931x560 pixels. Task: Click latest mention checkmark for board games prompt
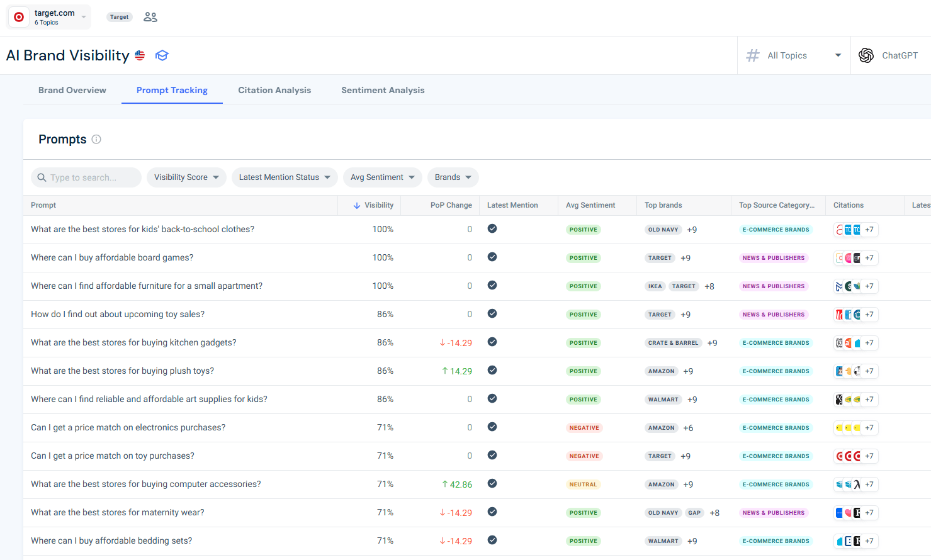[x=492, y=257]
